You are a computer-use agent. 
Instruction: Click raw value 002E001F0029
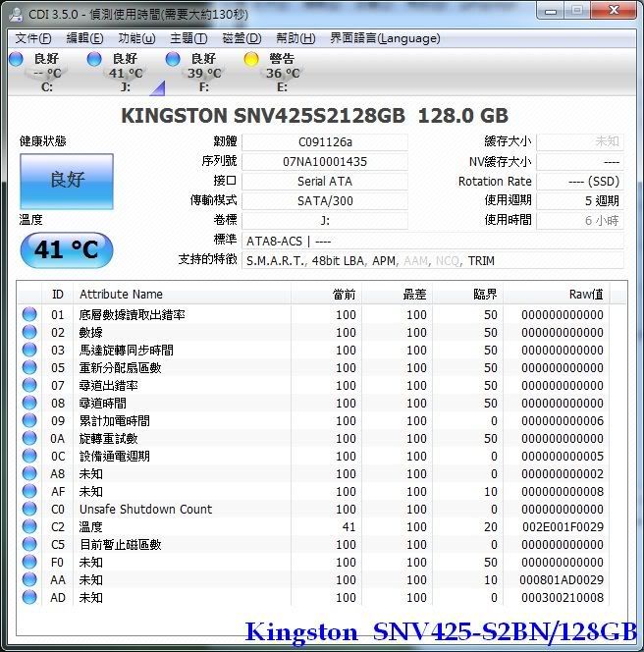[563, 527]
